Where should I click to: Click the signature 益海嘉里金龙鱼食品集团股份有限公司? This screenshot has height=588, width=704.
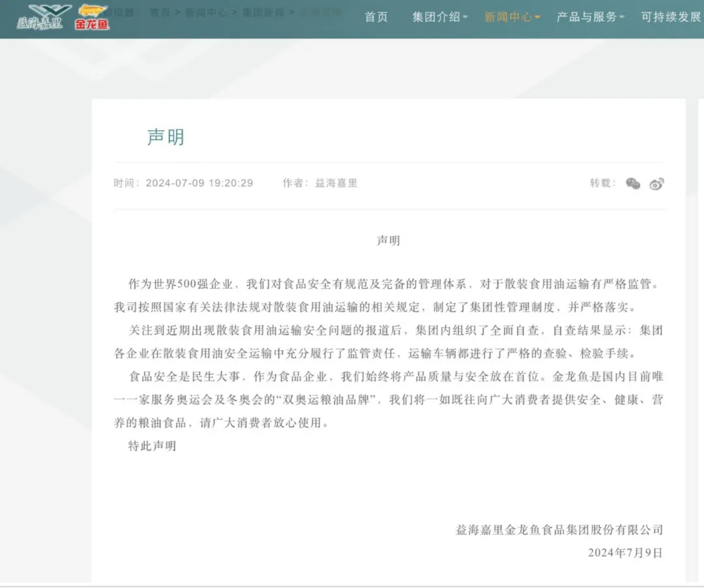(560, 530)
